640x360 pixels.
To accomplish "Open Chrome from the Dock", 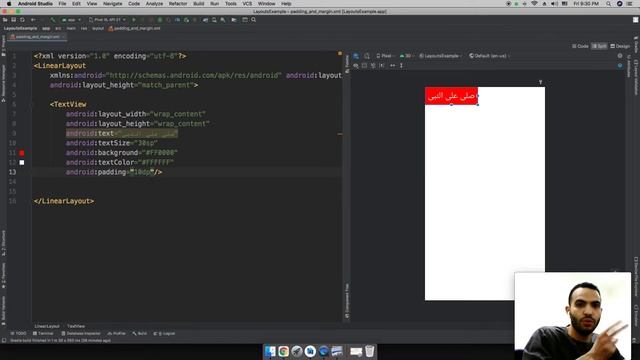I will tap(283, 351).
